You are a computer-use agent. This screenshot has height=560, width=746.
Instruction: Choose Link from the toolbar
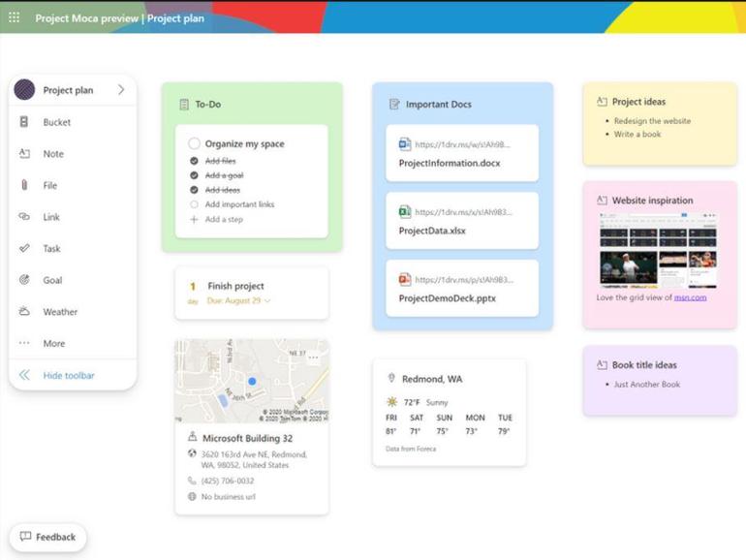[51, 217]
